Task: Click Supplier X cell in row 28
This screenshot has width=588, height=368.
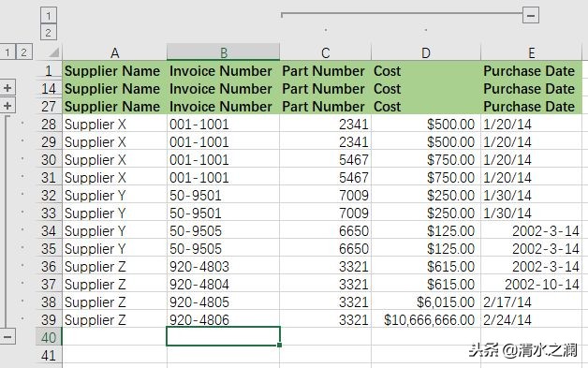Action: (x=115, y=124)
